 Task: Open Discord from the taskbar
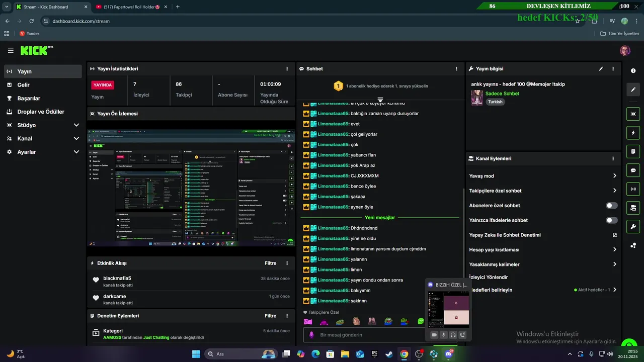[448, 354]
